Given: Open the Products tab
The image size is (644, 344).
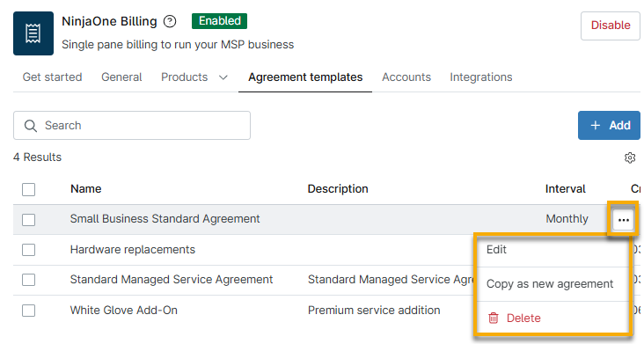Looking at the screenshot, I should (x=185, y=77).
